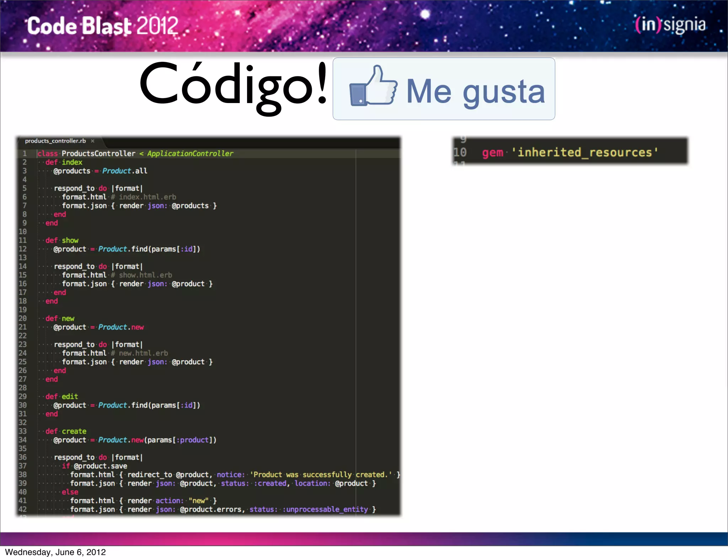728x560 pixels.
Task: Close the products_controller.rb tab
Action: pos(93,141)
